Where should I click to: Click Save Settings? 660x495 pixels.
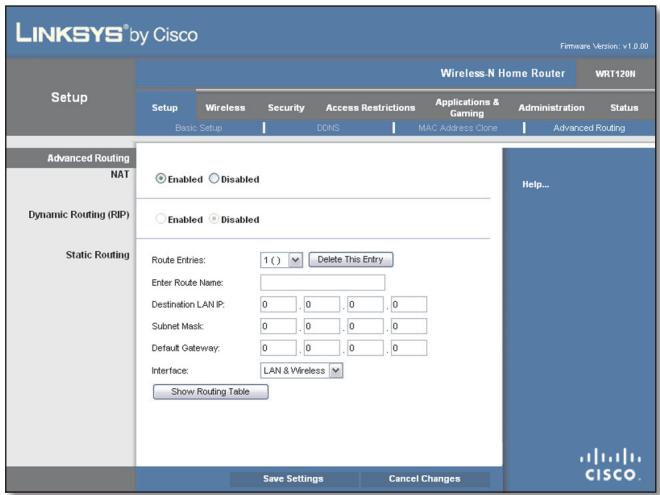tap(293, 479)
